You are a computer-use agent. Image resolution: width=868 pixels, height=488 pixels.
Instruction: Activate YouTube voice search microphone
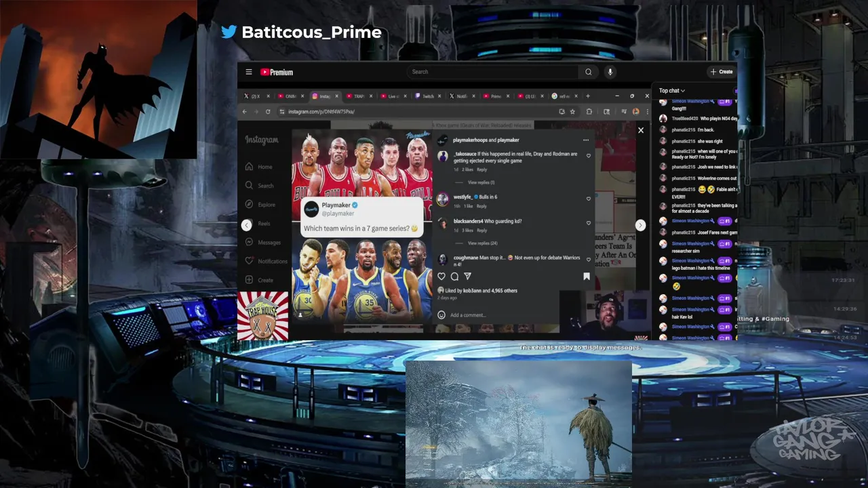click(x=610, y=72)
